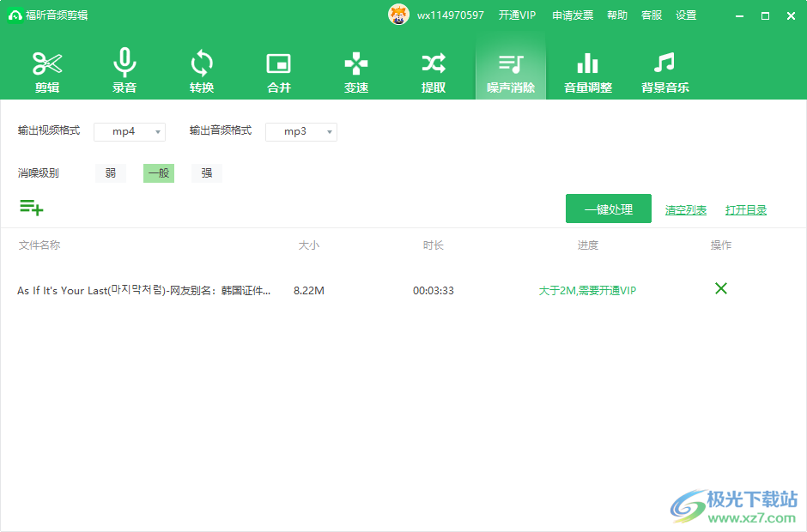Image resolution: width=807 pixels, height=532 pixels.
Task: Select the 提取 extract audio tool
Action: point(434,71)
